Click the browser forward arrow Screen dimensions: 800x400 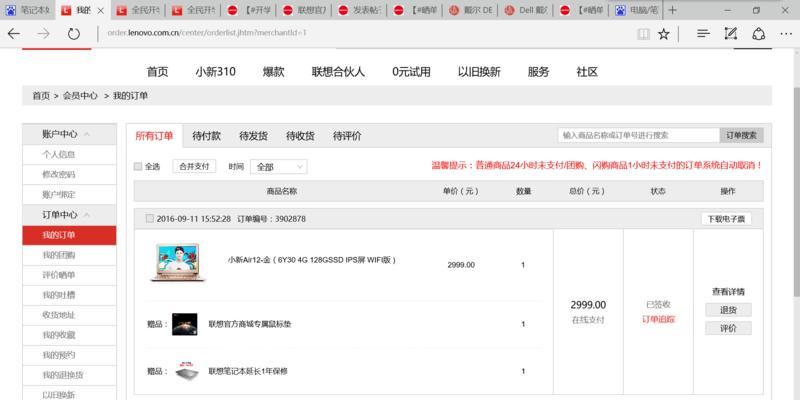coord(44,34)
